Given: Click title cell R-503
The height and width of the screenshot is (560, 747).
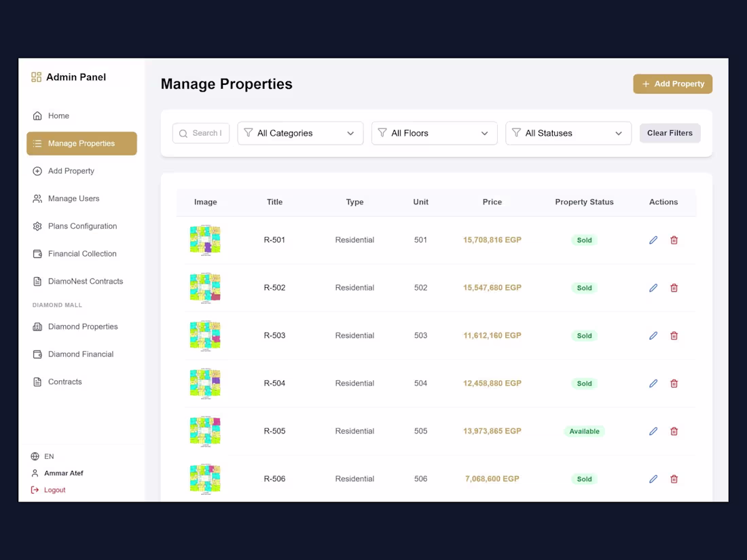Looking at the screenshot, I should pos(274,336).
